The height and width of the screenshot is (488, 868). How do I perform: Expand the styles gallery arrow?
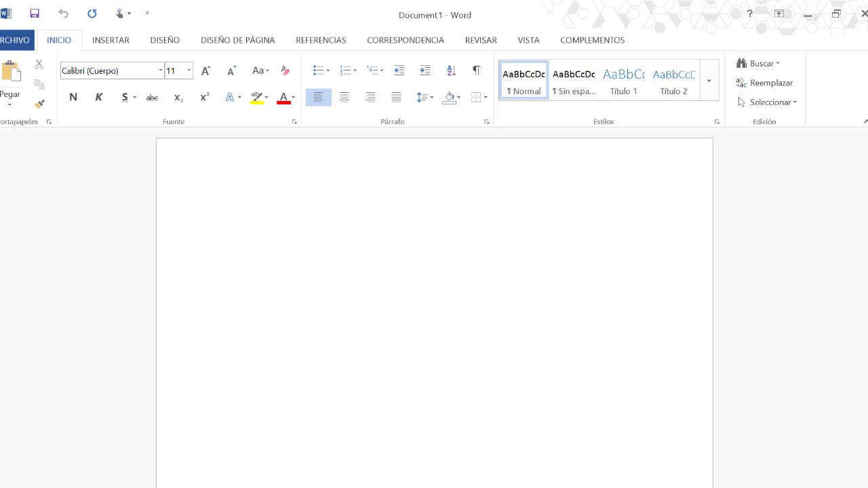(709, 80)
